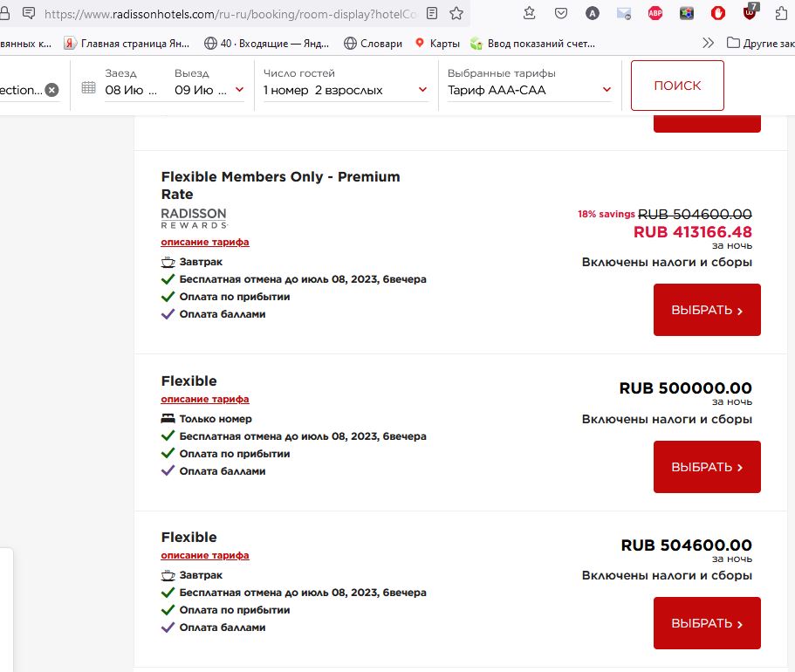Click the 'Flexible Members Only - Premium Rate' title
The height and width of the screenshot is (672, 795).
click(x=280, y=185)
